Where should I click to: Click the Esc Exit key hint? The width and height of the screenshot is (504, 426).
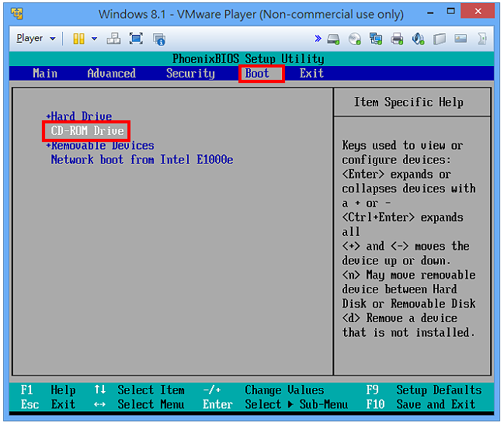pos(48,404)
